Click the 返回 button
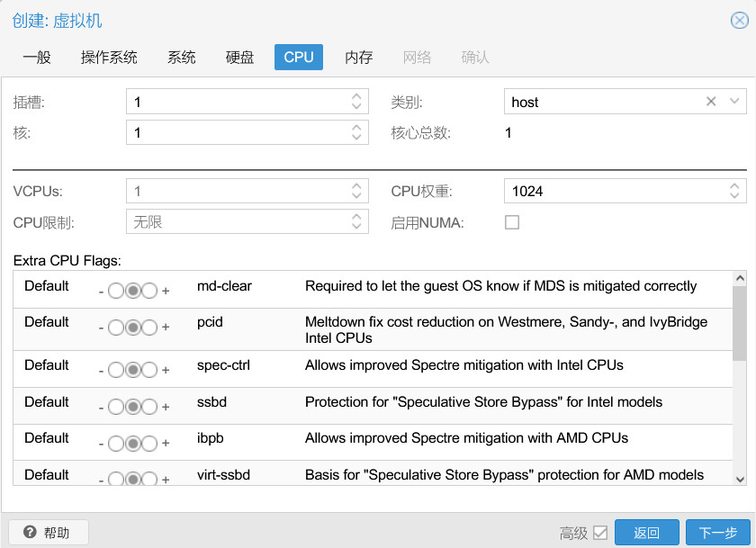The height and width of the screenshot is (548, 756). click(646, 533)
